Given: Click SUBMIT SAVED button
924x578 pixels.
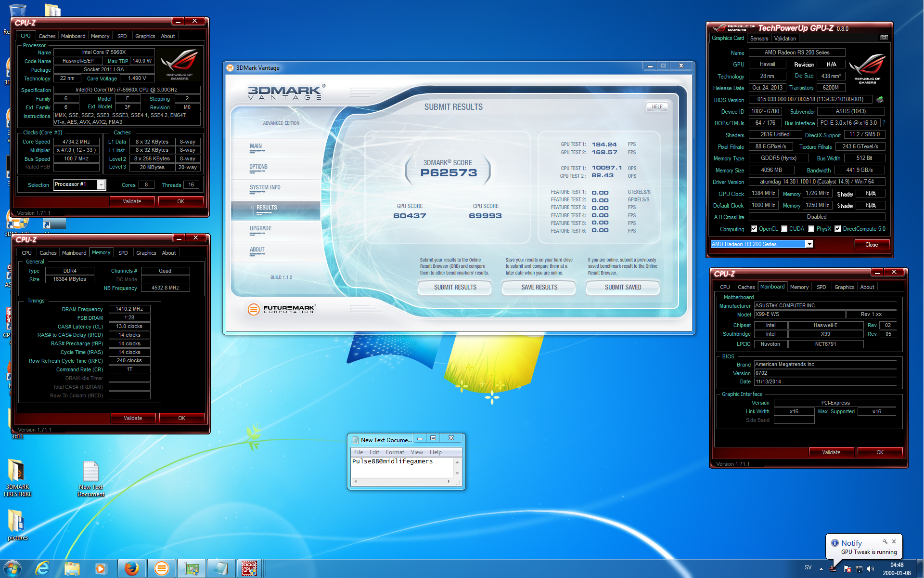Looking at the screenshot, I should pyautogui.click(x=623, y=287).
